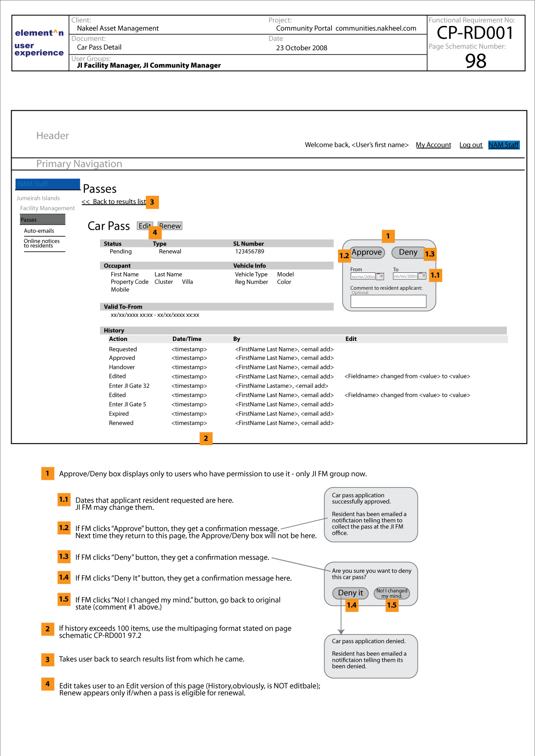
Task: Select the NAM Staff sidebar tab
Action: click(48, 184)
